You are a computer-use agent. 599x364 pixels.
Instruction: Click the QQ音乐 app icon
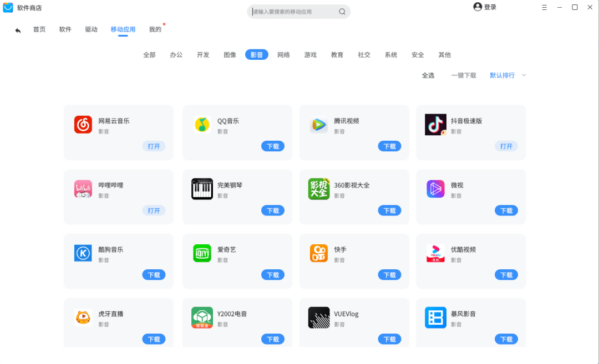[x=202, y=125]
